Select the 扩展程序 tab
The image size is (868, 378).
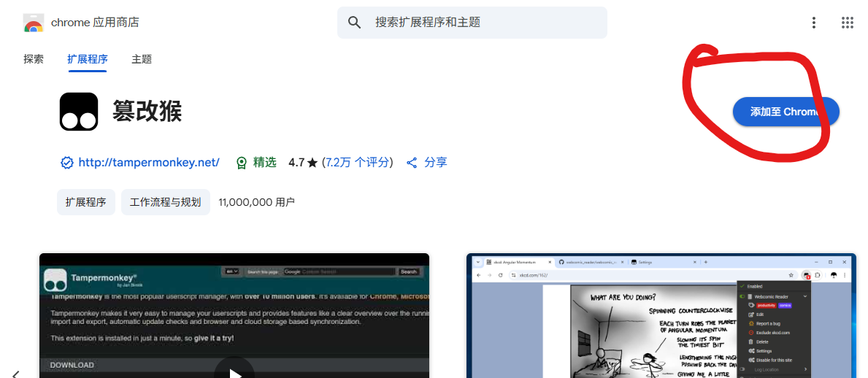click(88, 59)
